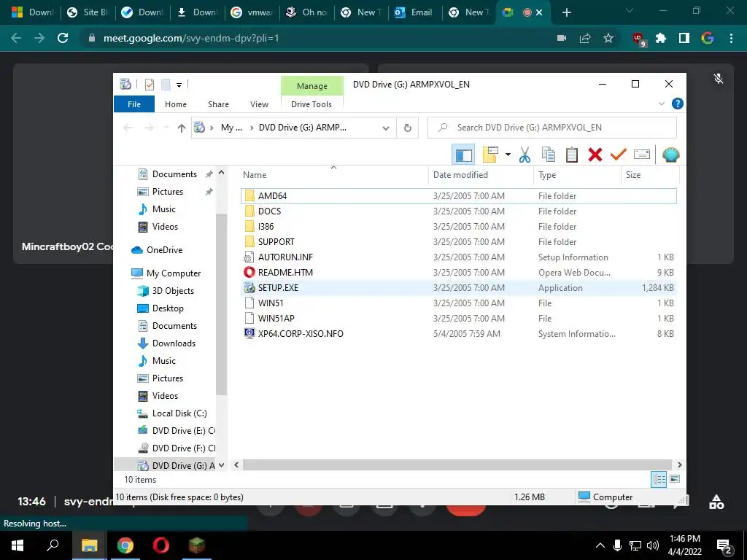Viewport: 747px width, 560px height.
Task: Select XP64.CORP-XISO.NFO file
Action: click(x=458, y=334)
